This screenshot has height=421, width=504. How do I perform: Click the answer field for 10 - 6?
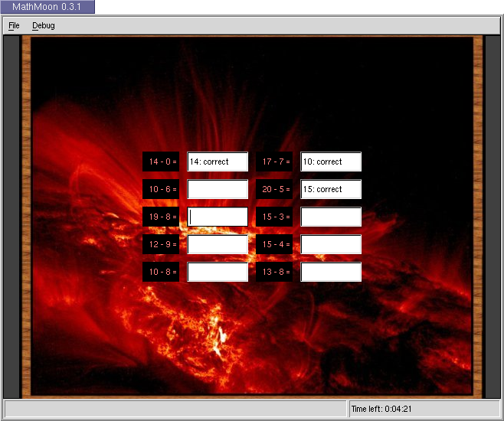(218, 189)
